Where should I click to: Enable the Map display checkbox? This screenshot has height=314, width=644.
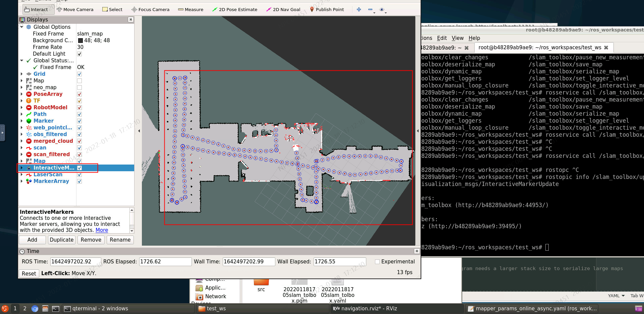click(x=79, y=80)
